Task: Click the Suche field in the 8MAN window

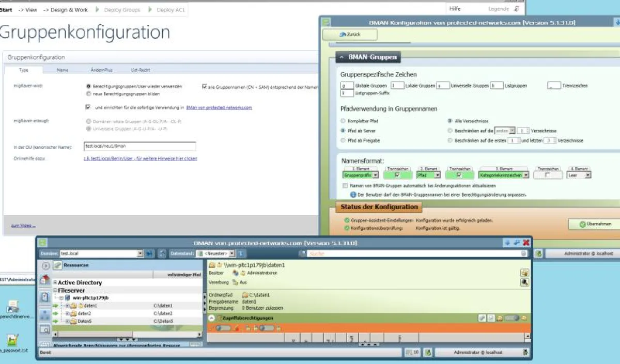Action: 417,254
